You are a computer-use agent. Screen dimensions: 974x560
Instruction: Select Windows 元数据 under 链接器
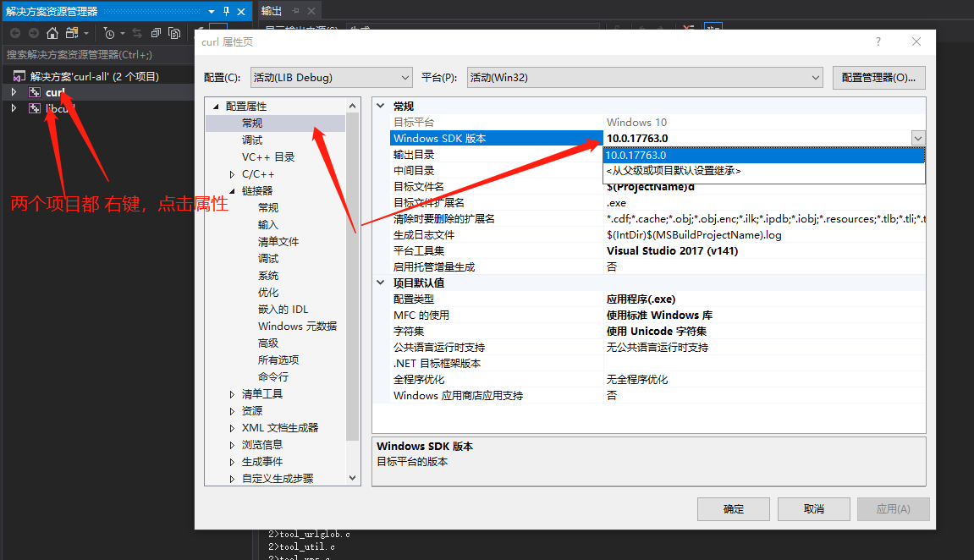tap(298, 326)
